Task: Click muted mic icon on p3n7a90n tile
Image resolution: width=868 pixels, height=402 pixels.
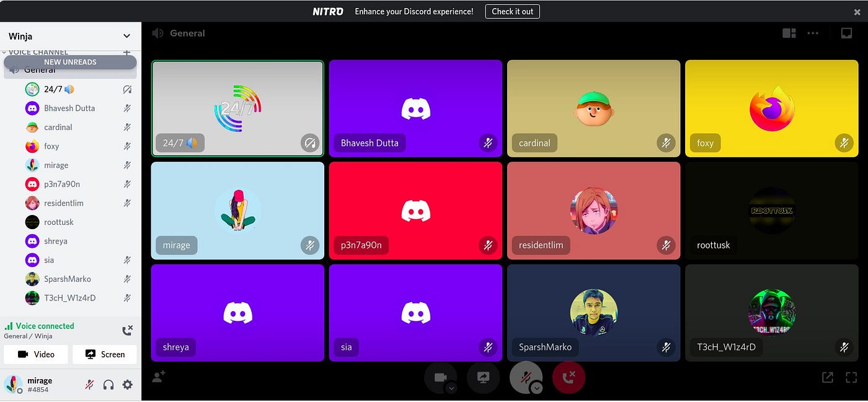Action: [x=488, y=245]
